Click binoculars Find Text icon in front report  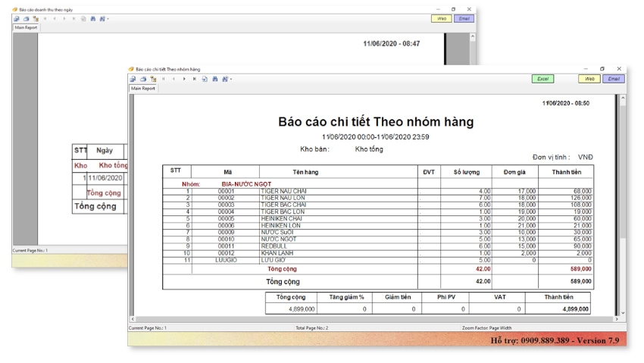tap(215, 79)
